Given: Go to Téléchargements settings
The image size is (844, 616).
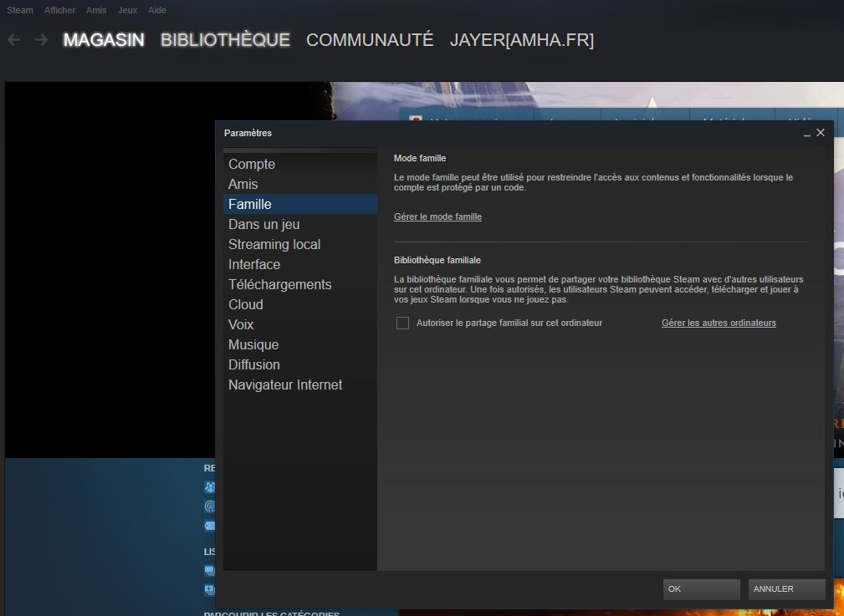Looking at the screenshot, I should tap(300, 284).
